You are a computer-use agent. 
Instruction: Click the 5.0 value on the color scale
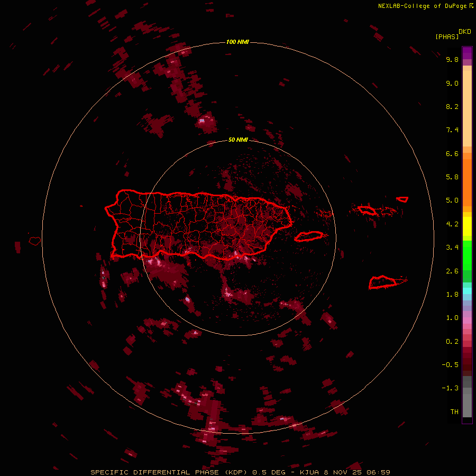point(452,200)
